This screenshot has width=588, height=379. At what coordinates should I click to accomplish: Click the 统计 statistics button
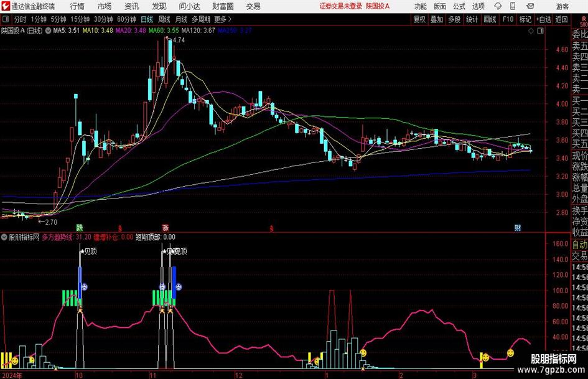(x=472, y=19)
